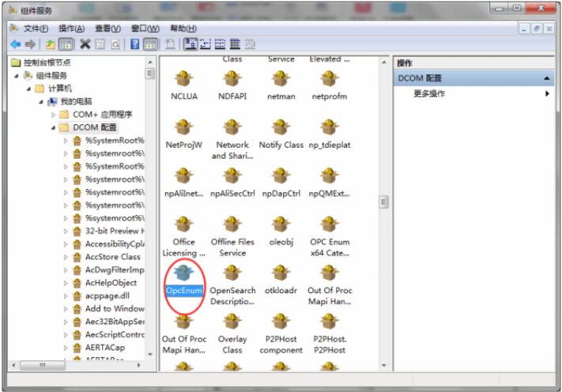Click the center pane scroll down arrow
Image resolution: width=562 pixels, height=392 pixels.
(x=384, y=365)
